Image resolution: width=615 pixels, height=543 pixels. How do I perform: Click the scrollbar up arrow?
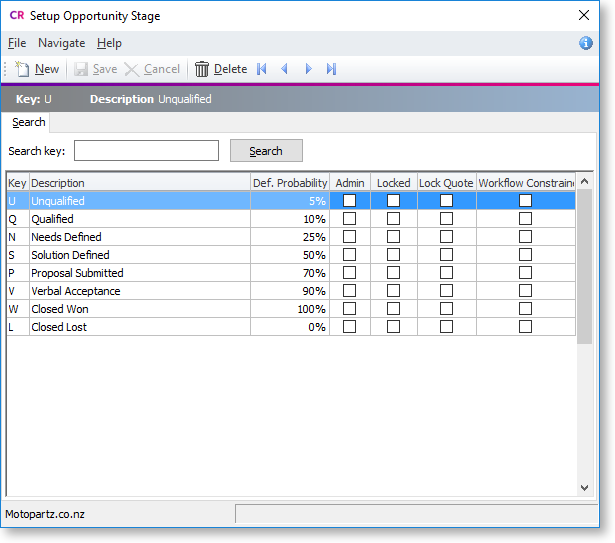[584, 181]
